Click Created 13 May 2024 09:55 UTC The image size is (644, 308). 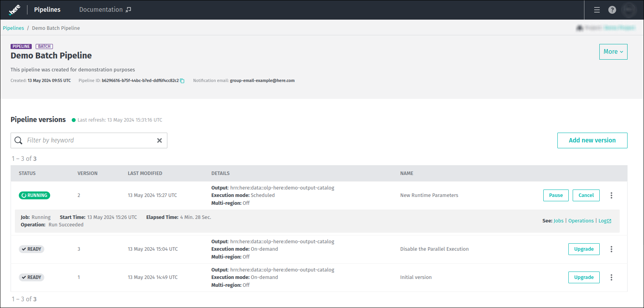point(41,81)
